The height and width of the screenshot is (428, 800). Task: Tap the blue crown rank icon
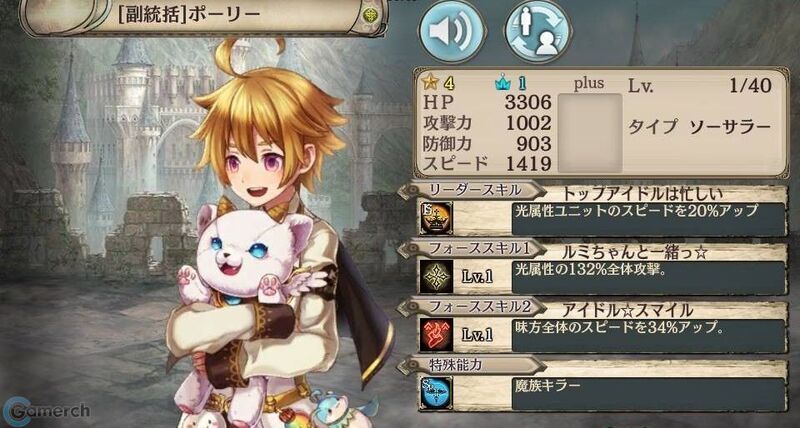[503, 83]
